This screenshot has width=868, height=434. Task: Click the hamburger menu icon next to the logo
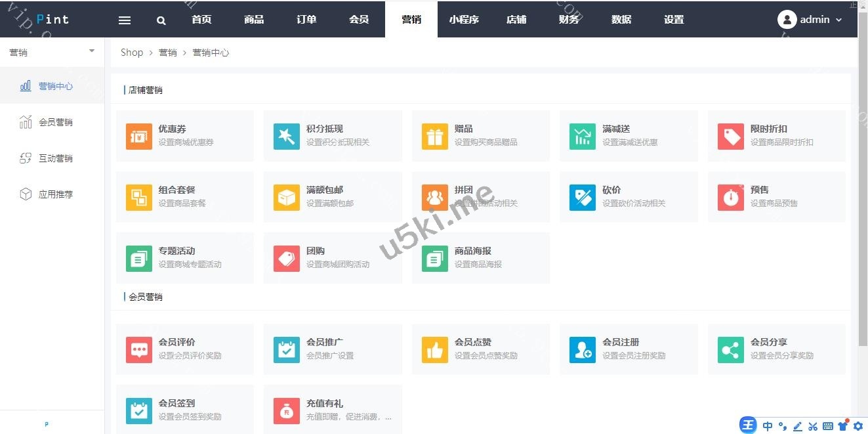click(124, 19)
